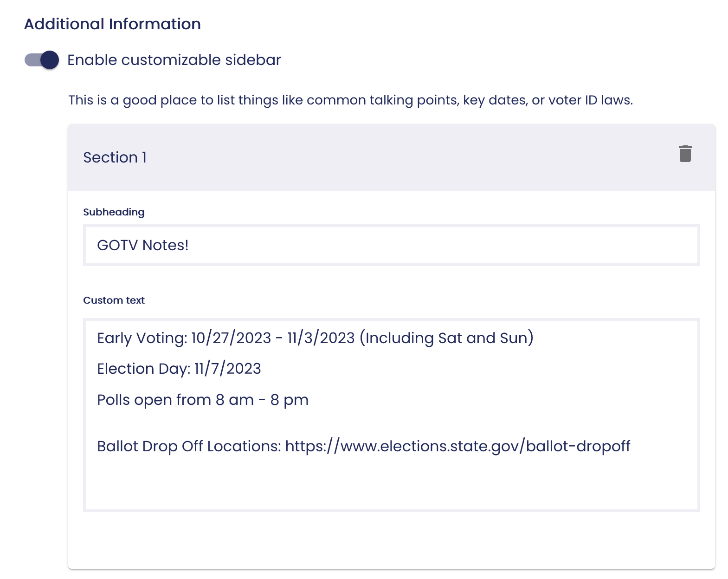Screen dimensions: 728x579
Task: Click the Subheading field label
Action: (x=114, y=212)
